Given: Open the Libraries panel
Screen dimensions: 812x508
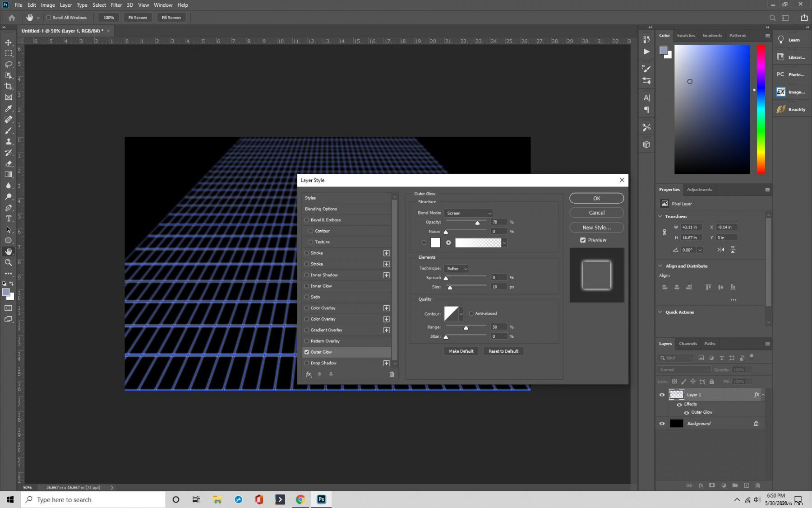Looking at the screenshot, I should [x=792, y=57].
